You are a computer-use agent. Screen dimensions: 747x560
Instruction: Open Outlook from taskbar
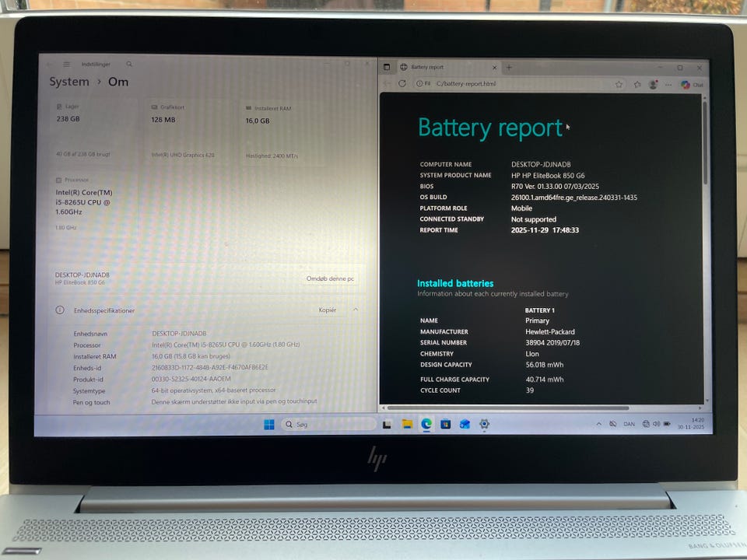[x=465, y=424]
